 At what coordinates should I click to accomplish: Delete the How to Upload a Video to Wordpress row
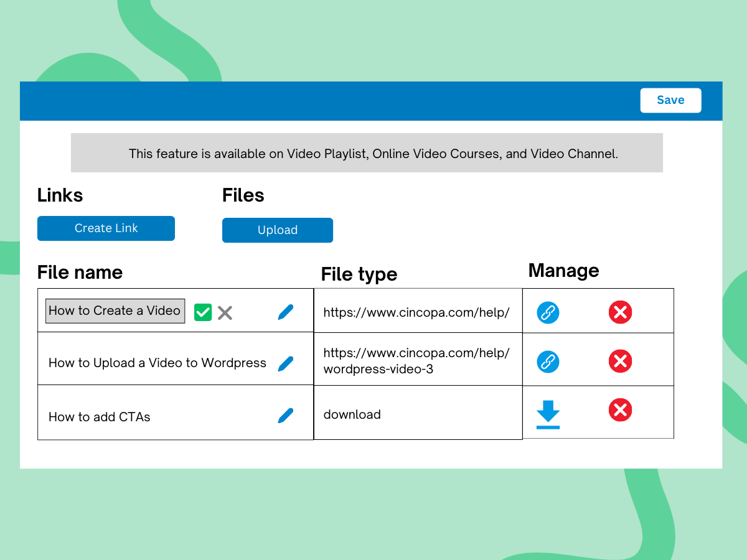pos(620,361)
